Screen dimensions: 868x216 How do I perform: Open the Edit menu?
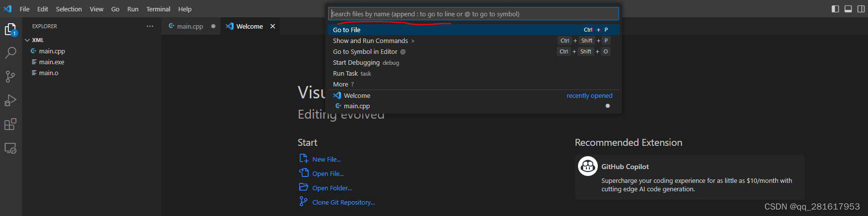coord(43,9)
